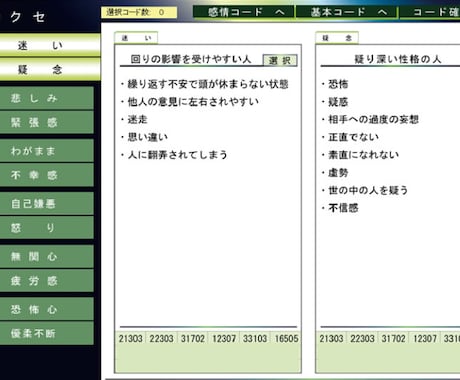The image size is (460, 380).
Task: Click the 思い違い list item
Action: 144,137
